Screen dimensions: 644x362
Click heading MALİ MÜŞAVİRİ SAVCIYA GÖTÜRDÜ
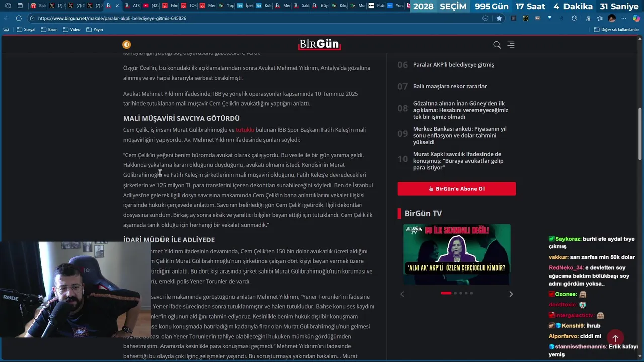click(182, 118)
